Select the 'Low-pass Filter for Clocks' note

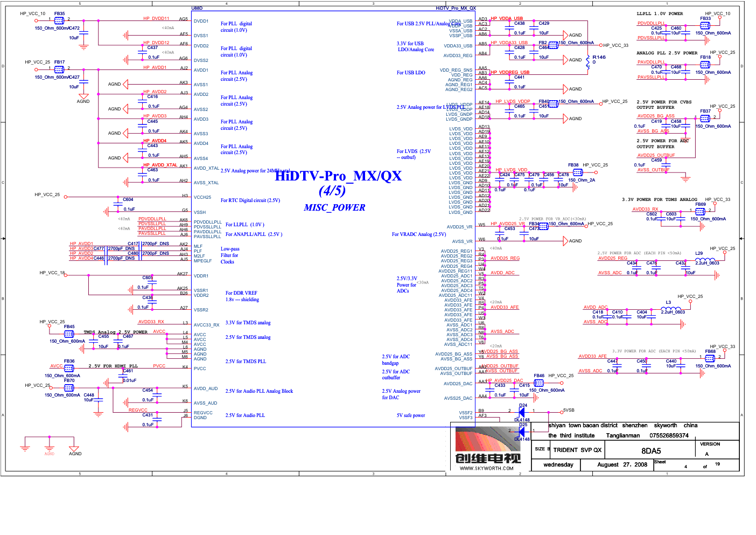[x=230, y=255]
